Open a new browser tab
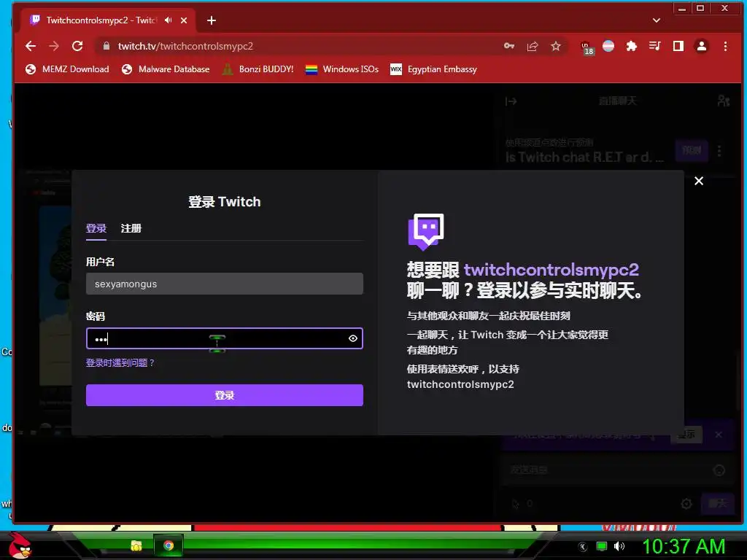The image size is (747, 560). [212, 20]
